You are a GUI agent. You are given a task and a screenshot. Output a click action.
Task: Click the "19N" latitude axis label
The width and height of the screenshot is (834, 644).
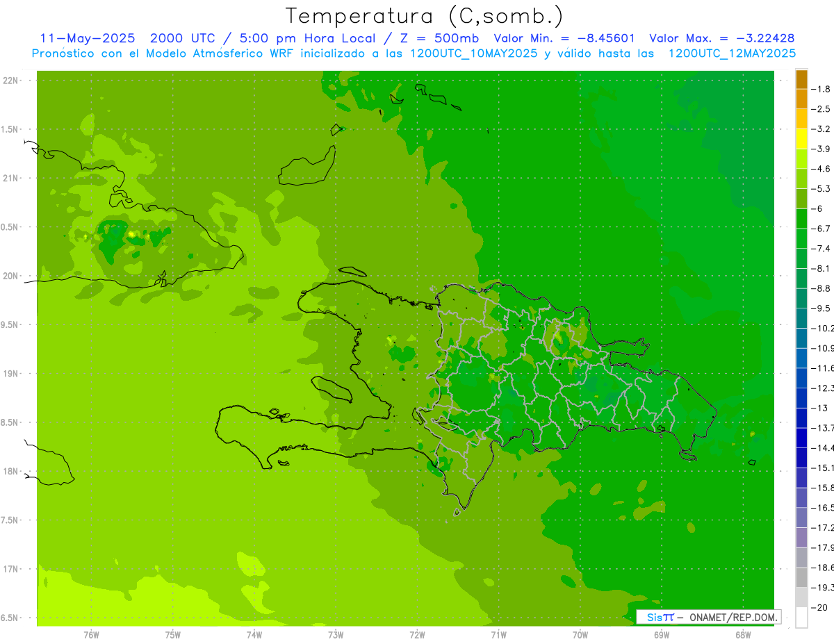pyautogui.click(x=11, y=374)
